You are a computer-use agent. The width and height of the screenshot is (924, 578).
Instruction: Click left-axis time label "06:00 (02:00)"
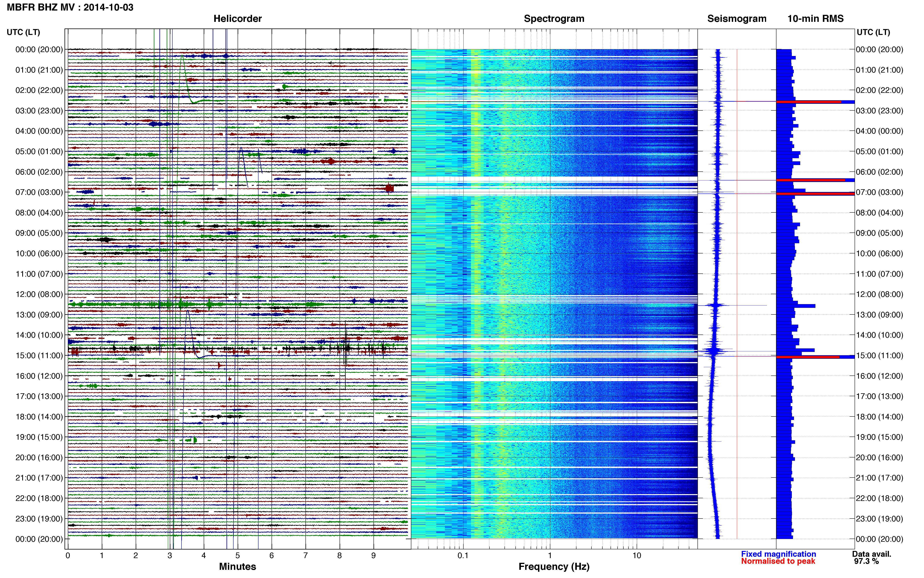(39, 172)
